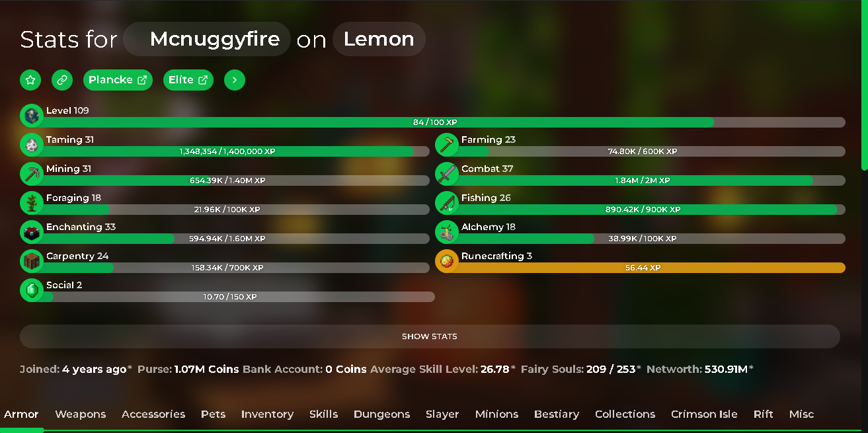The width and height of the screenshot is (868, 433).
Task: Click the Farming hoe icon
Action: 447,144
